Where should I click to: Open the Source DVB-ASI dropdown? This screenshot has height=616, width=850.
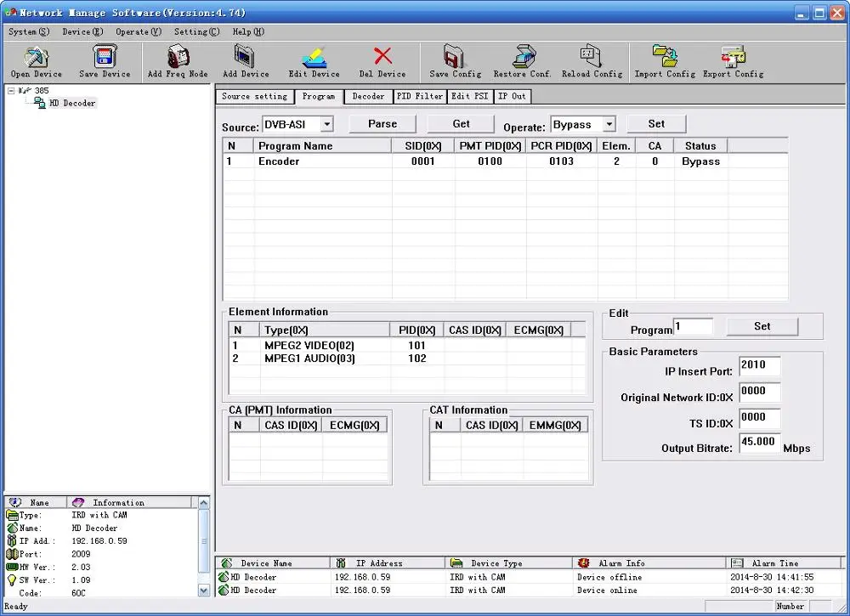(326, 125)
